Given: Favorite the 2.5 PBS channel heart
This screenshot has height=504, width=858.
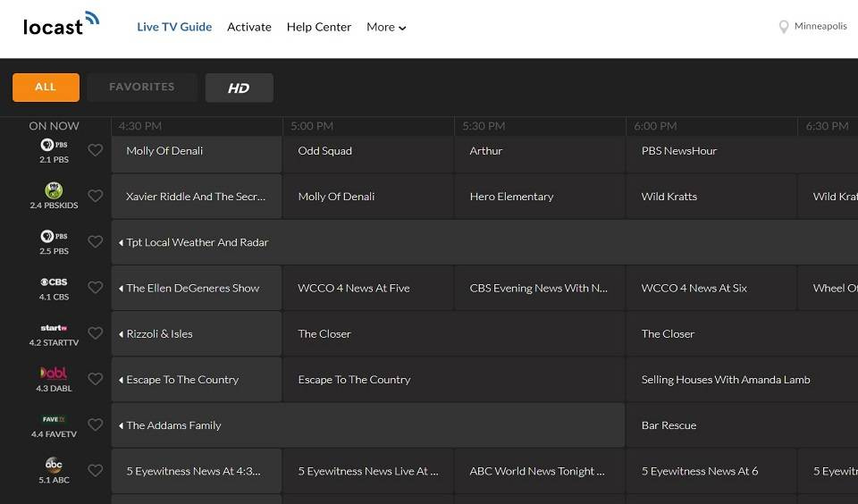Looking at the screenshot, I should click(96, 241).
